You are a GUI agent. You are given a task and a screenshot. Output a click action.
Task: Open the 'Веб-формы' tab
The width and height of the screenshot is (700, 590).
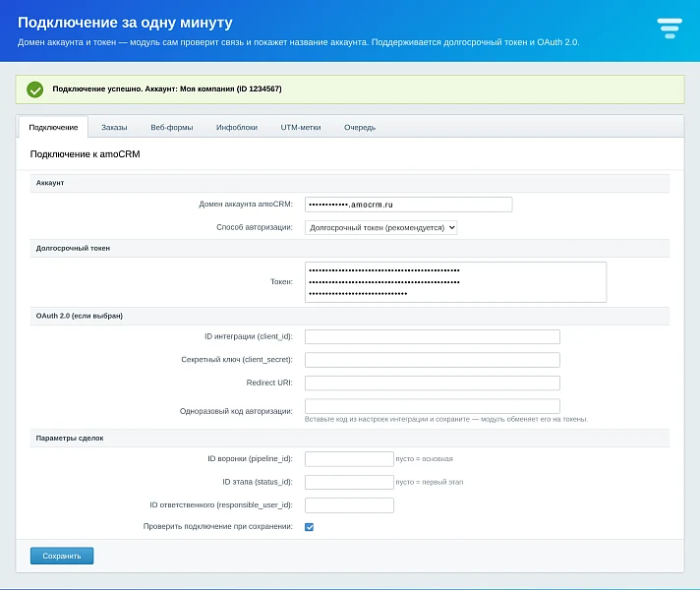coord(172,127)
